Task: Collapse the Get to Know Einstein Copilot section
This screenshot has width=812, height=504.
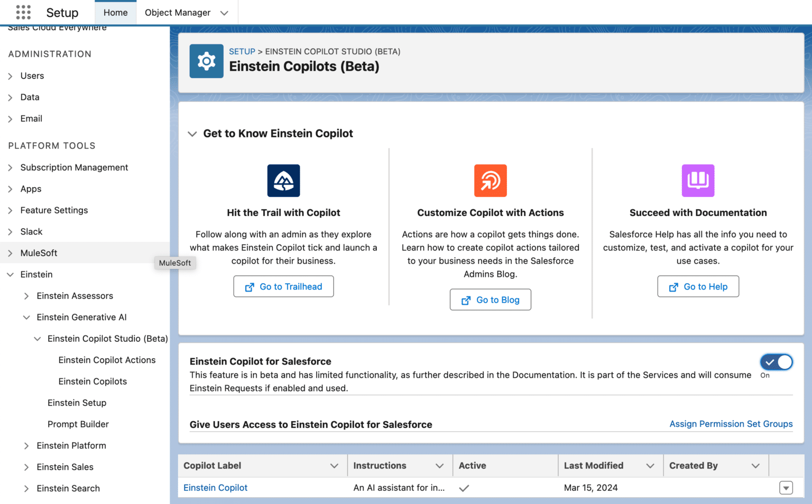Action: pos(192,134)
